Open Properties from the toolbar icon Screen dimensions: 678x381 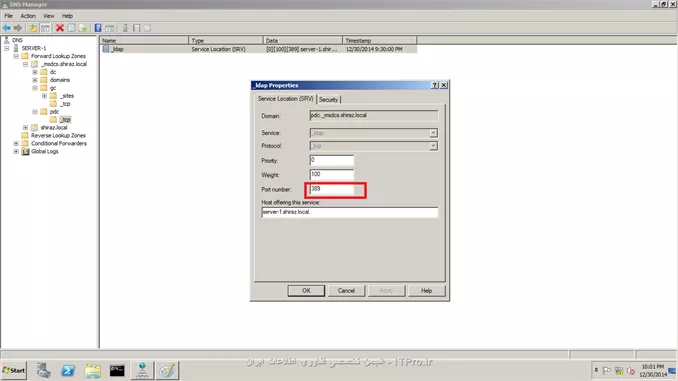pyautogui.click(x=71, y=28)
